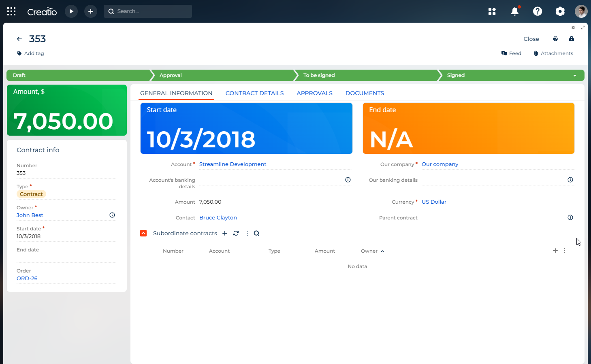Click the print icon
The height and width of the screenshot is (364, 591).
point(555,39)
